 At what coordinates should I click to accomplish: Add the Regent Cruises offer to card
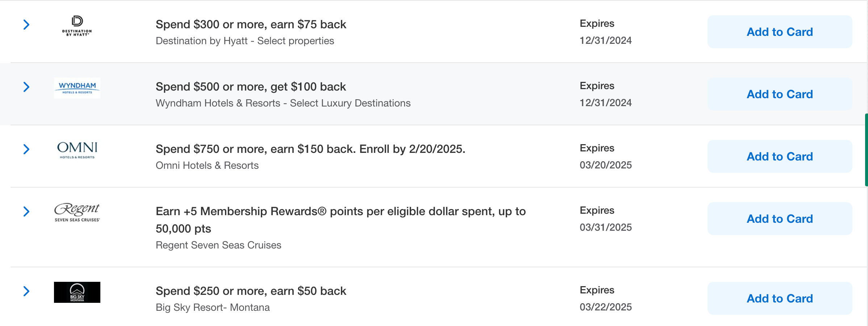tap(780, 219)
